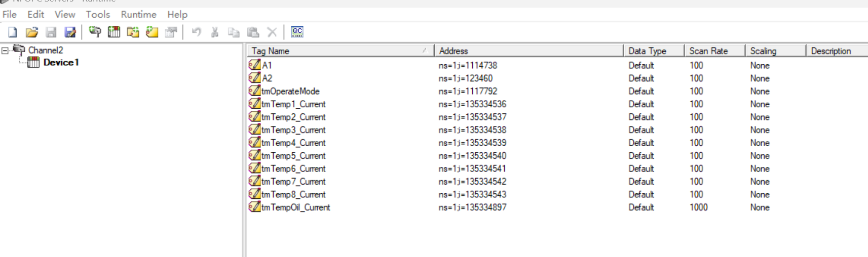Sort by the Tag Name column header

[x=340, y=51]
